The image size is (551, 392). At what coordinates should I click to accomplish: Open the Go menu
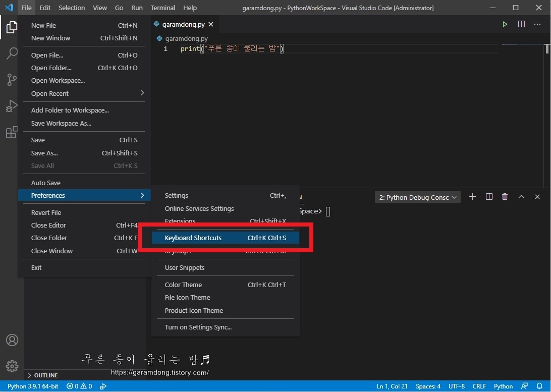[119, 8]
